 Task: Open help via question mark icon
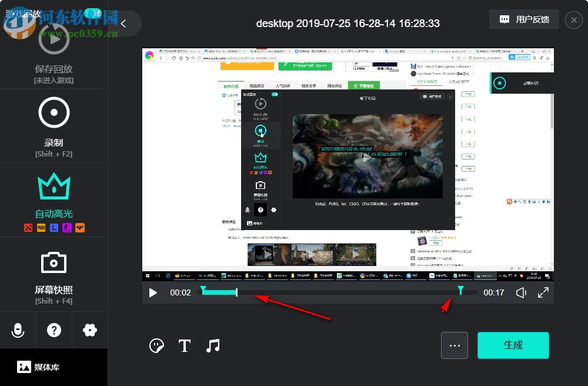tap(54, 330)
